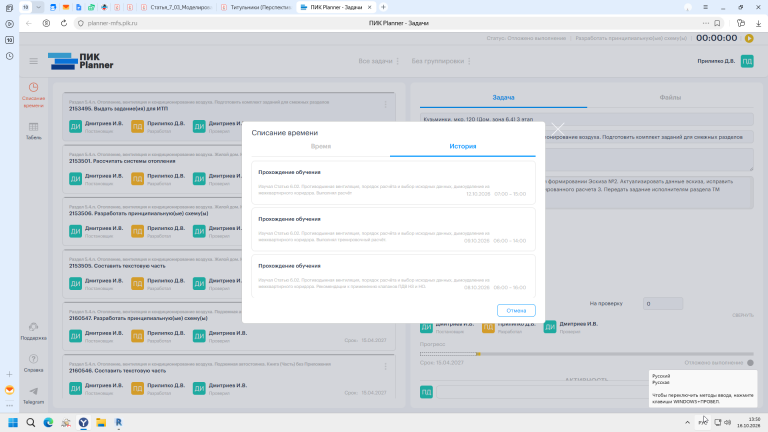
Task: Reload the page with the refresh icon
Action: [64, 23]
